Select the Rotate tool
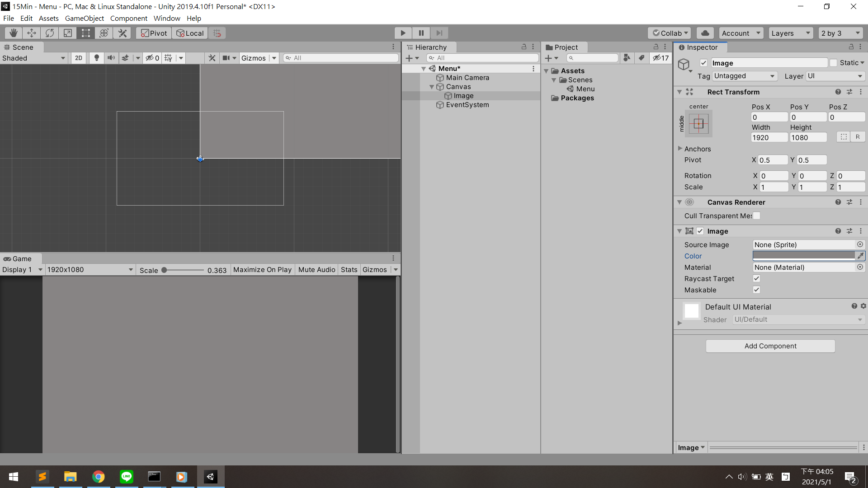Screen dimensions: 868x488 tap(50, 33)
